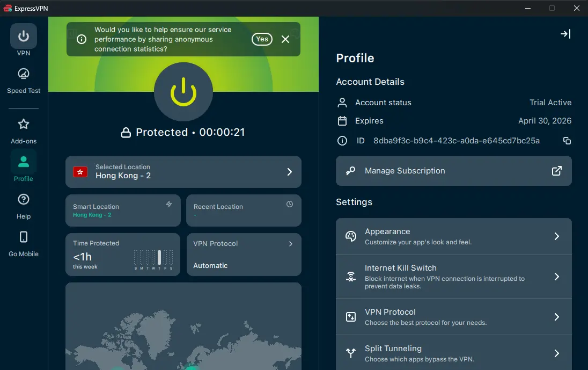The image size is (588, 370).
Task: Click the weekly time protected bar chart
Action: pos(153,259)
